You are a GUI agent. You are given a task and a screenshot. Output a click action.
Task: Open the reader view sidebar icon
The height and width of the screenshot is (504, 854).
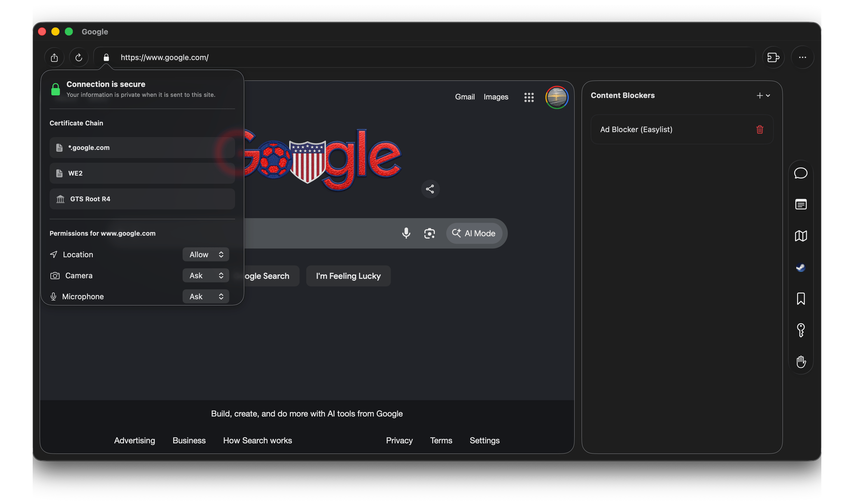[801, 204]
